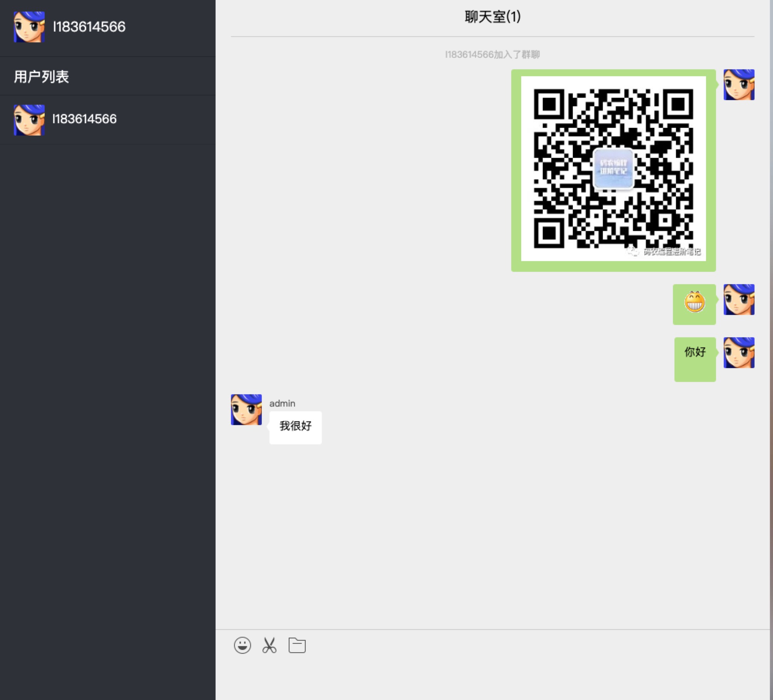Click the 聊天室(1) chat title
The height and width of the screenshot is (700, 773).
[x=493, y=17]
